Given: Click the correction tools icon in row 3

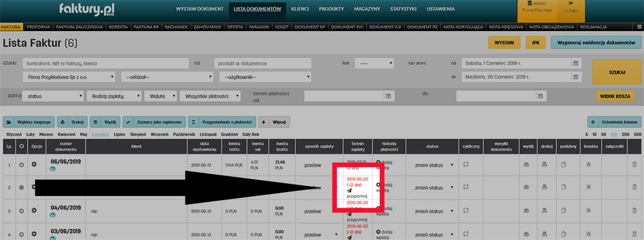Looking at the screenshot, I should pyautogui.click(x=588, y=210).
